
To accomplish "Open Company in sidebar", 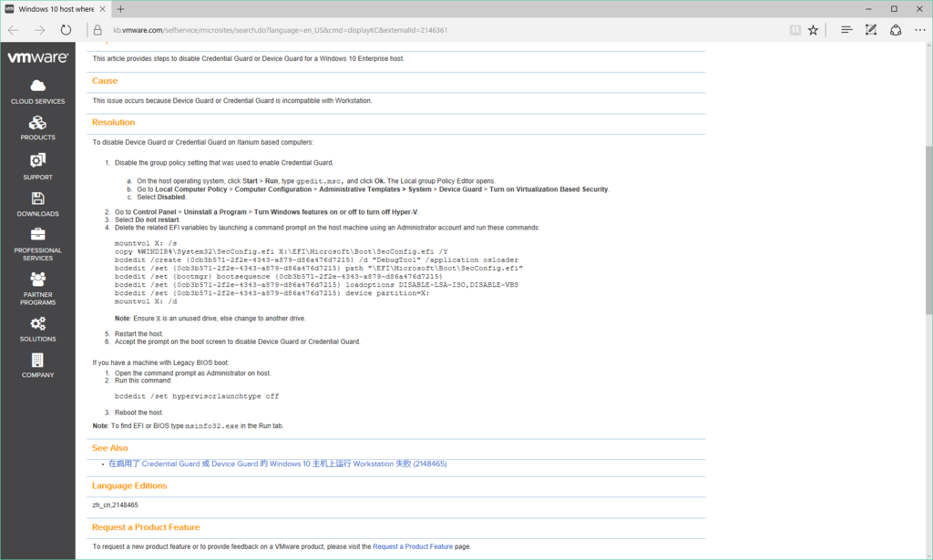I will 37,366.
